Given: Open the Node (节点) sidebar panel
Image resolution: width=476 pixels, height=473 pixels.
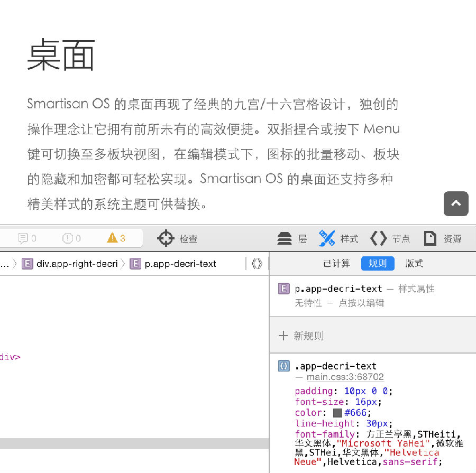Looking at the screenshot, I should [390, 238].
